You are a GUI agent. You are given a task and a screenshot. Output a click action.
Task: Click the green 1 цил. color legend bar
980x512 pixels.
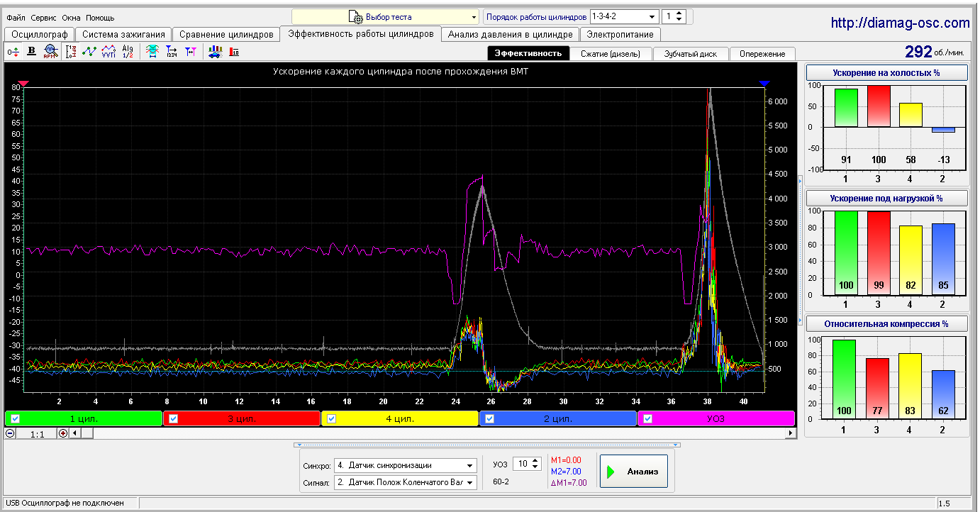pyautogui.click(x=84, y=418)
